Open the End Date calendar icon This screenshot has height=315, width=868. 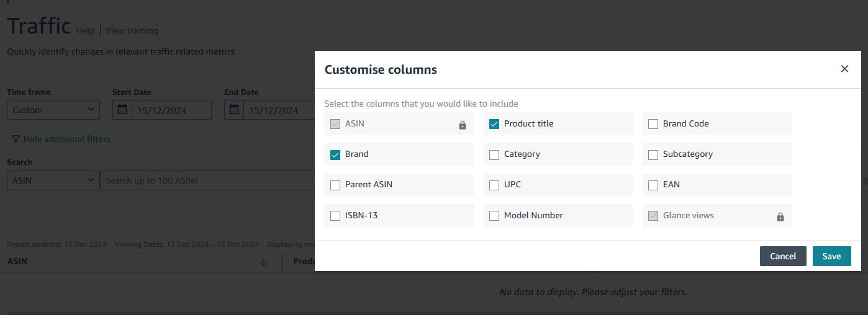pyautogui.click(x=234, y=110)
